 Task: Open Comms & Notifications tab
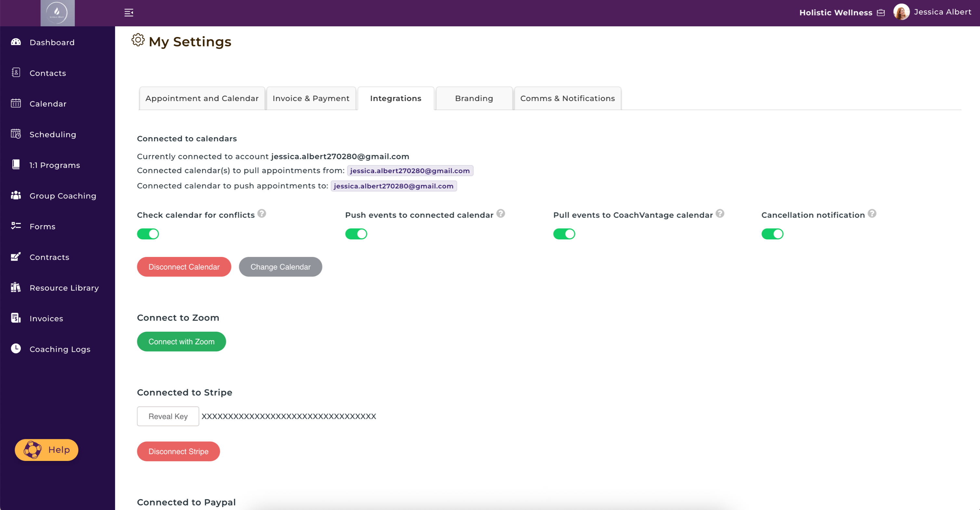[568, 98]
